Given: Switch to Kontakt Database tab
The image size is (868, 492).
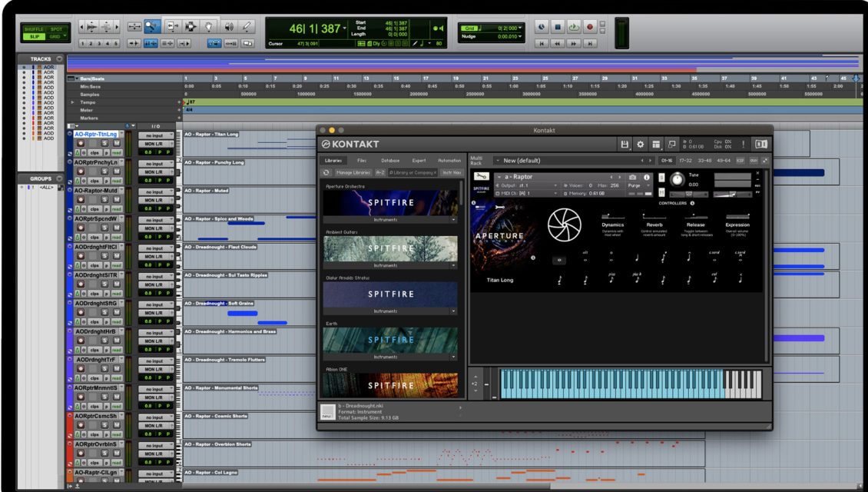Looking at the screenshot, I should coord(390,161).
